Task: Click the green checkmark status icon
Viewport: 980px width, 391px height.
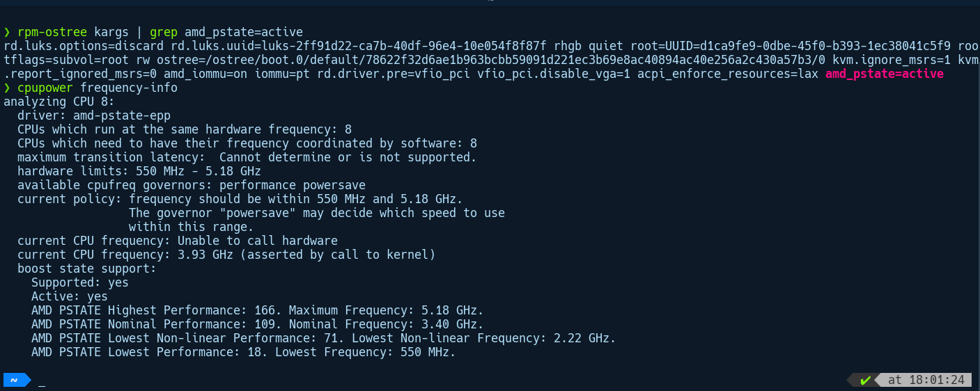Action: 865,380
